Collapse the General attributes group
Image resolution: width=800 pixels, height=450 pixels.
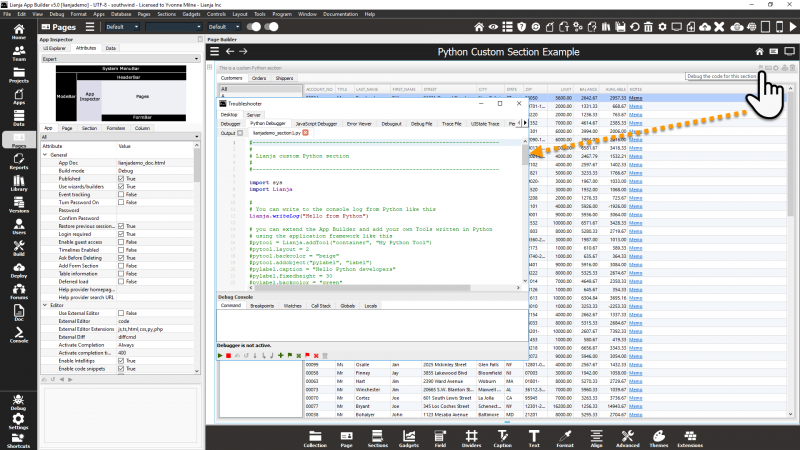click(45, 155)
